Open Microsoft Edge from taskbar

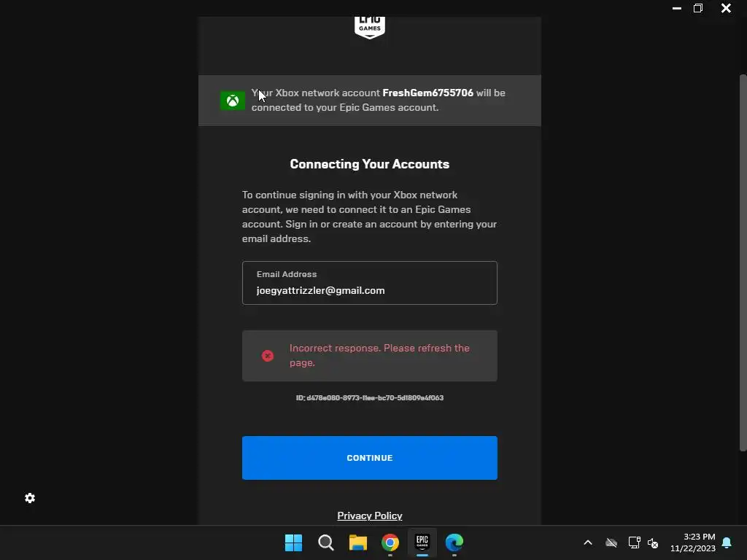point(454,542)
